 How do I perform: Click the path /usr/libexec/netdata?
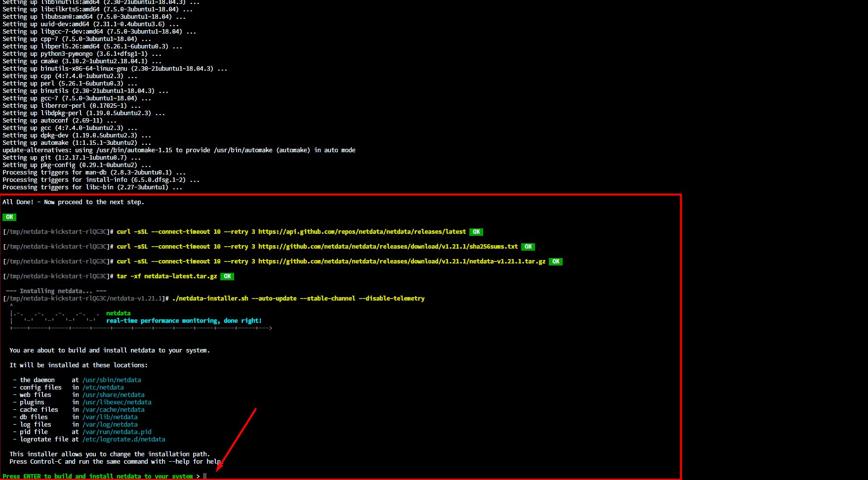click(117, 402)
